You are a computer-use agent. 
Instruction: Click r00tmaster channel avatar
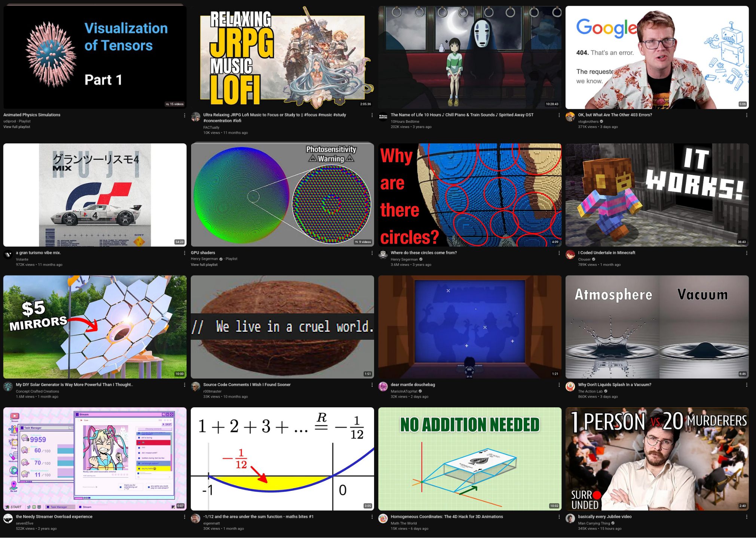pyautogui.click(x=196, y=387)
